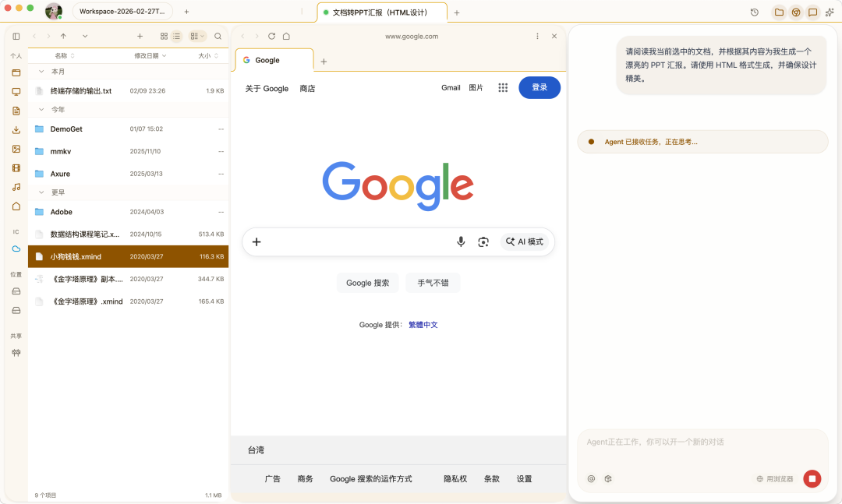Click the 手气不错 button

tap(433, 283)
